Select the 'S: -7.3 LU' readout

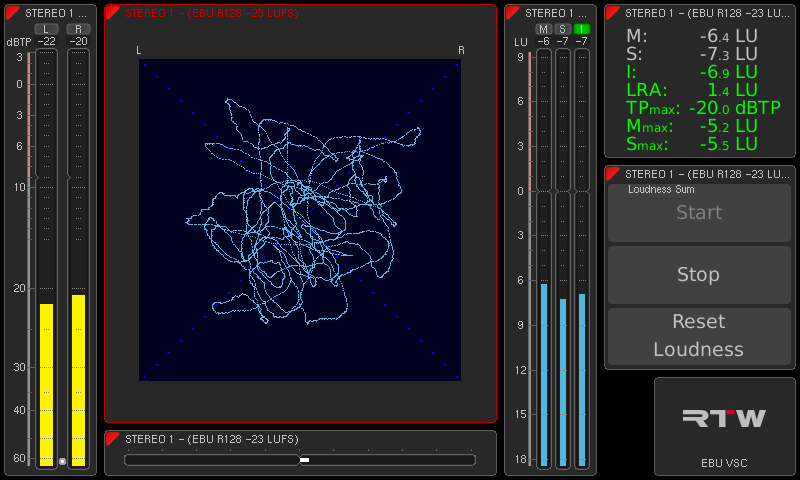click(692, 54)
